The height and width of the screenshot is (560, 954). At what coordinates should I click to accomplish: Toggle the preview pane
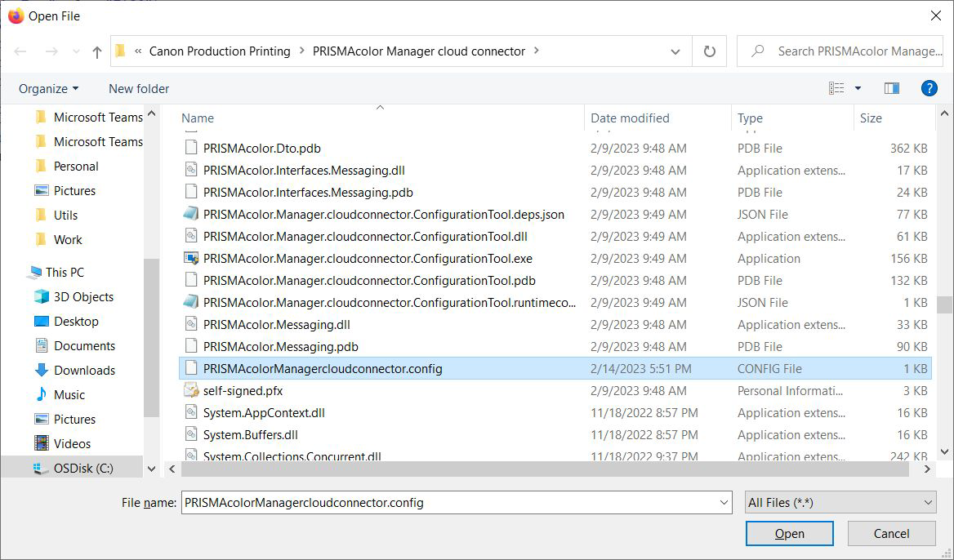[892, 89]
